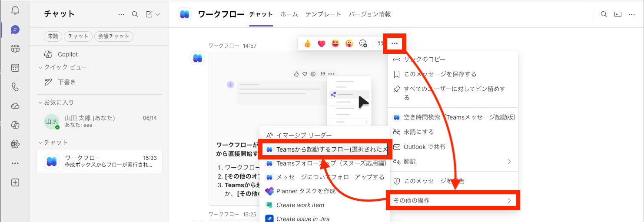Select リンクのコピー menu item
This screenshot has width=644, height=222.
point(453,59)
